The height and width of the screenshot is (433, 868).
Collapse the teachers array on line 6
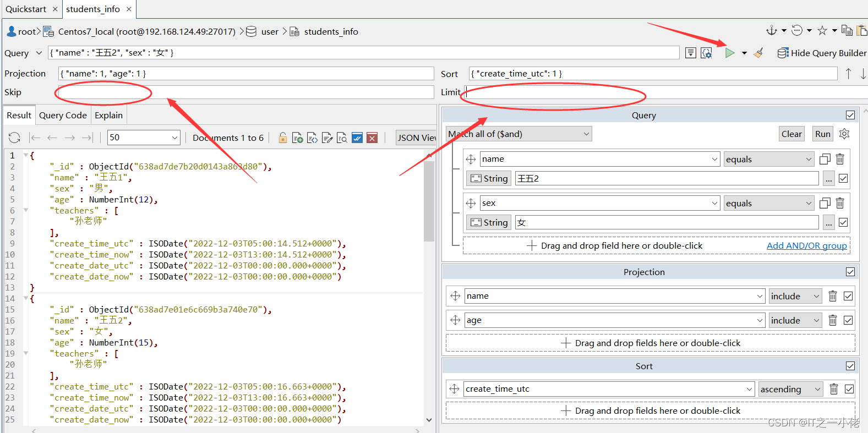(26, 210)
